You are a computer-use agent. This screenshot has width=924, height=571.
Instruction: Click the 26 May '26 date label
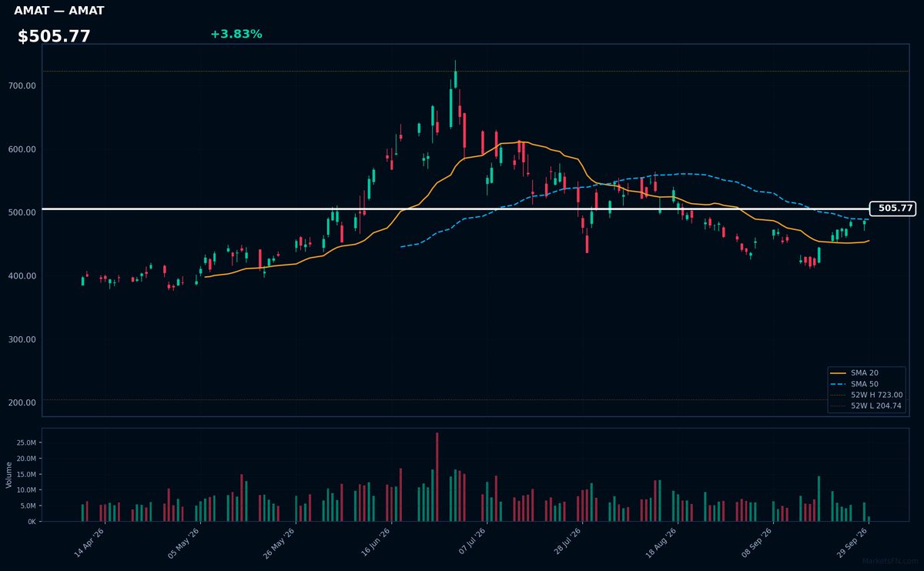coord(280,543)
